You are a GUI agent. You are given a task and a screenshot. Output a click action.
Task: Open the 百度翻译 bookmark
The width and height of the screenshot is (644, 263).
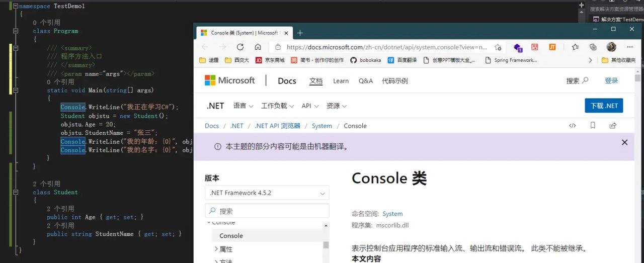point(401,60)
